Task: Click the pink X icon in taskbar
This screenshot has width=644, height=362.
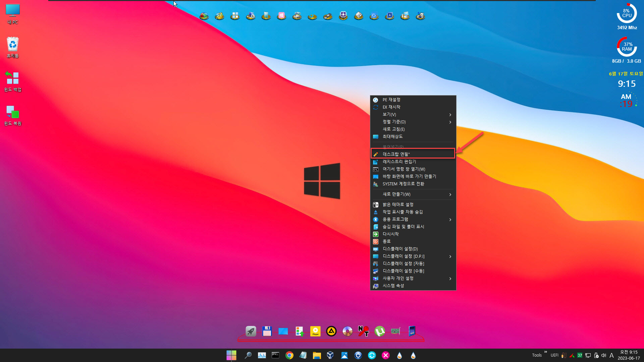Action: (x=386, y=355)
